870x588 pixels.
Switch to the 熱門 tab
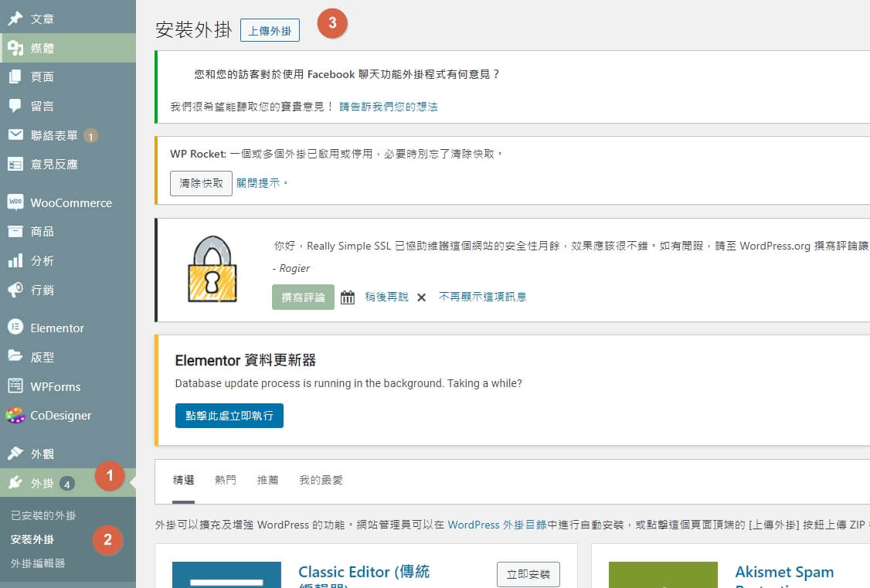click(x=226, y=480)
